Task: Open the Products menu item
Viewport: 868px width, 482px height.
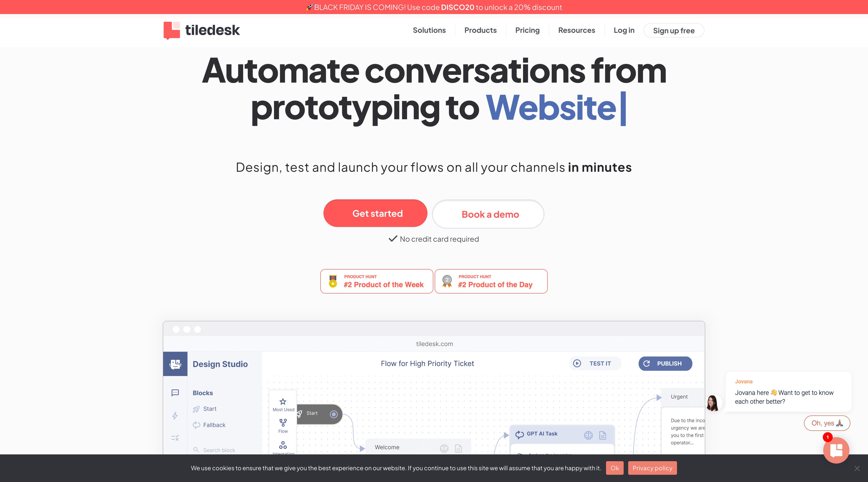Action: (480, 30)
